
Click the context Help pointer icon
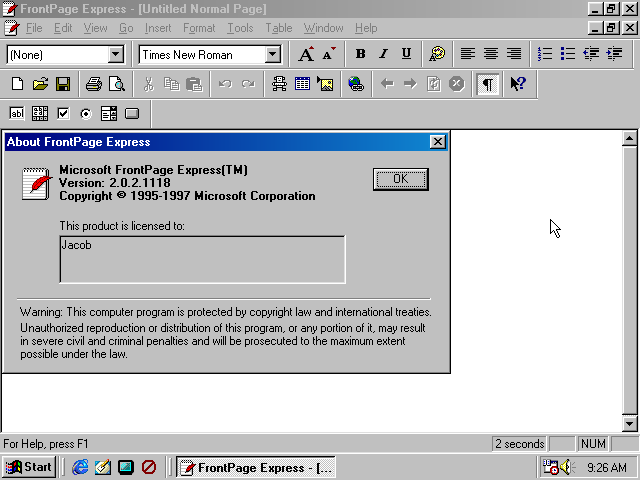coord(518,84)
